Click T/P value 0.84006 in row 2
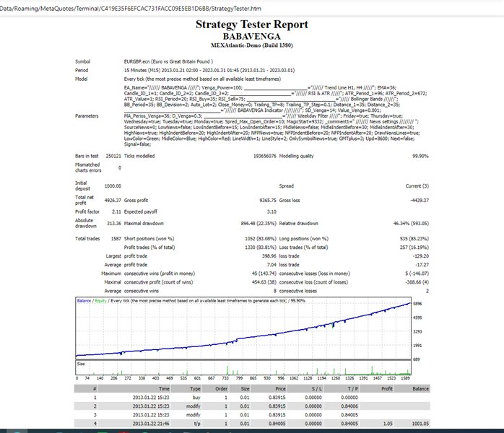The height and width of the screenshot is (433, 504). 349,406
